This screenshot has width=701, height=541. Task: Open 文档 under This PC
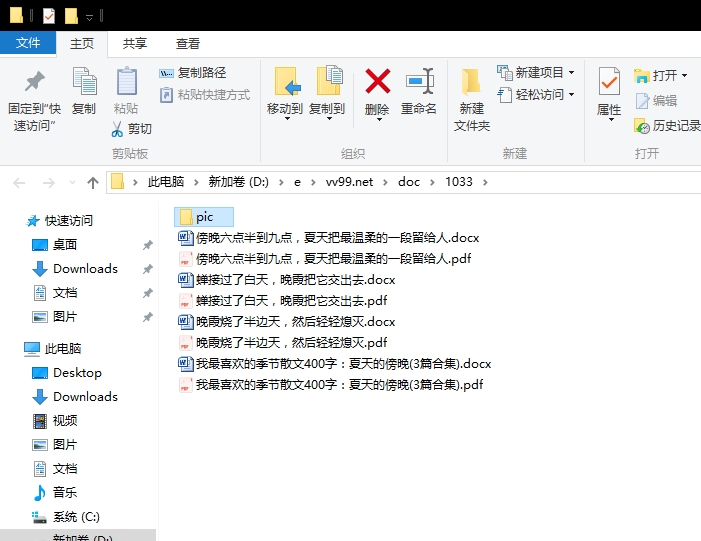[x=55, y=469]
